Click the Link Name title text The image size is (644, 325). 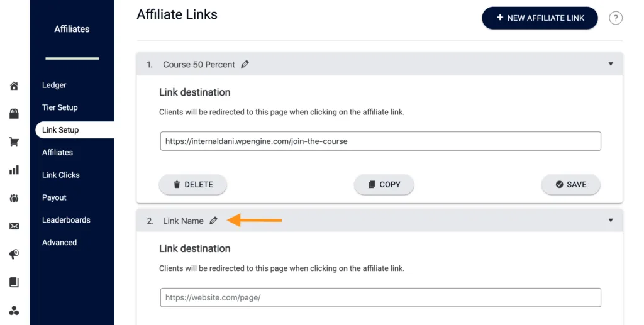pyautogui.click(x=183, y=221)
